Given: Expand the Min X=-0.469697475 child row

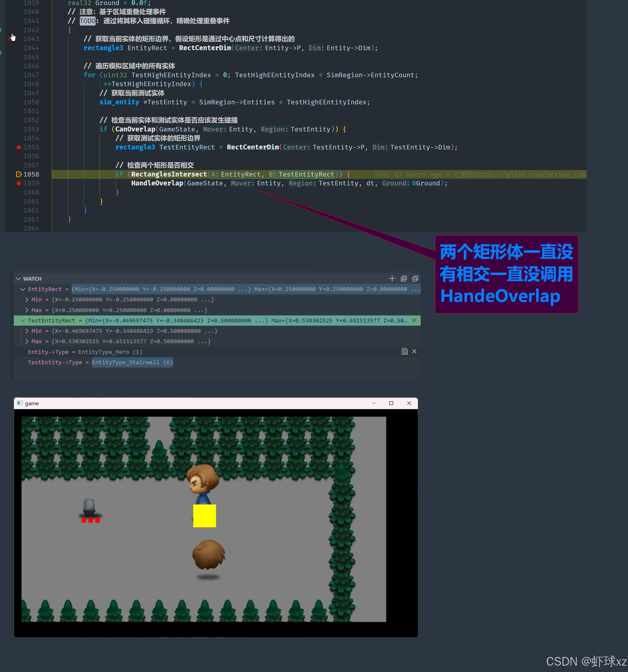Looking at the screenshot, I should [x=27, y=331].
